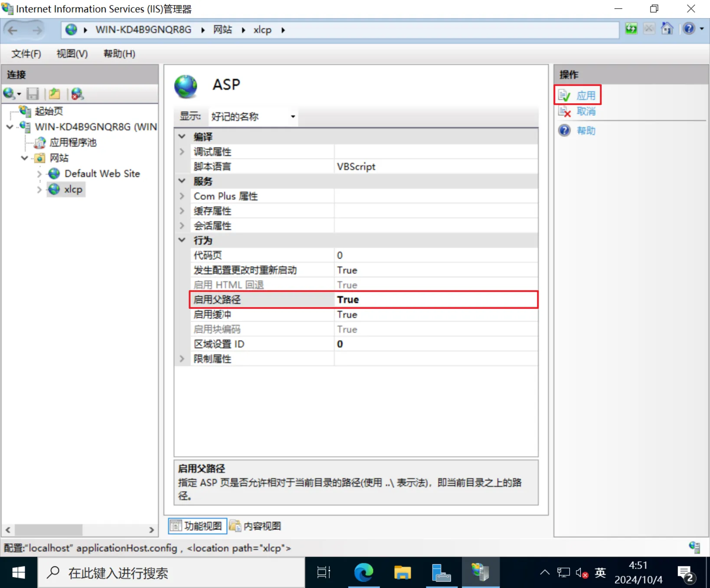The width and height of the screenshot is (710, 588).
Task: Expand Com Plus properties row
Action: pos(182,196)
